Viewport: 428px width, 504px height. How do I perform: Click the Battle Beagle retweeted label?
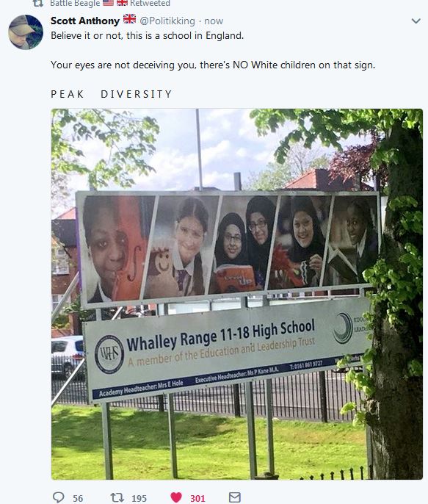(110, 3)
